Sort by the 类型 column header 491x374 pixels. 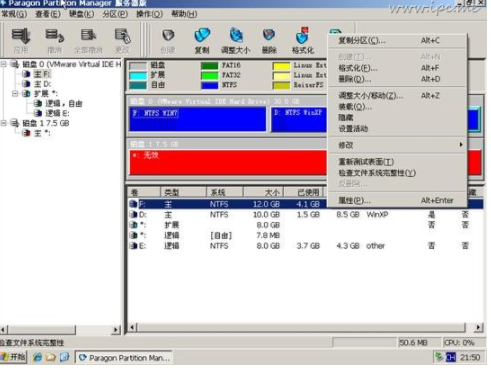(183, 192)
